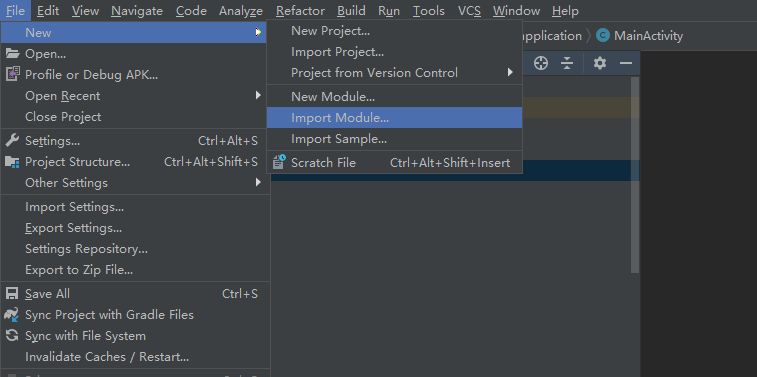Click the Profile or Debug APK icon

point(12,74)
